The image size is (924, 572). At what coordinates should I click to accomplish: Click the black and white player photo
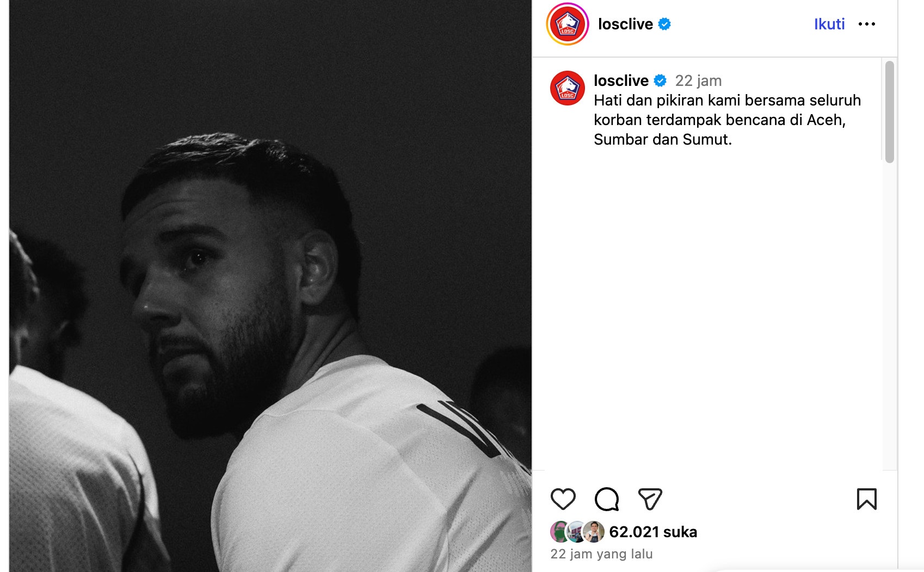point(270,286)
